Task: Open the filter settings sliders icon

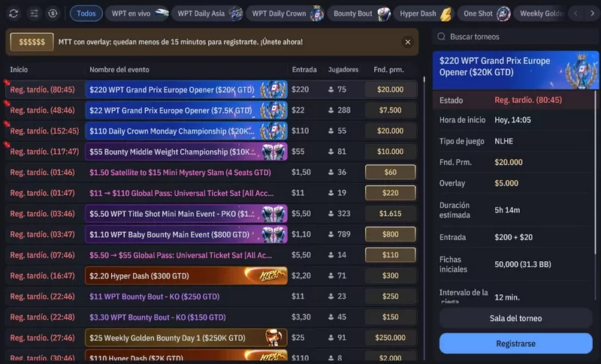Action: pos(33,14)
